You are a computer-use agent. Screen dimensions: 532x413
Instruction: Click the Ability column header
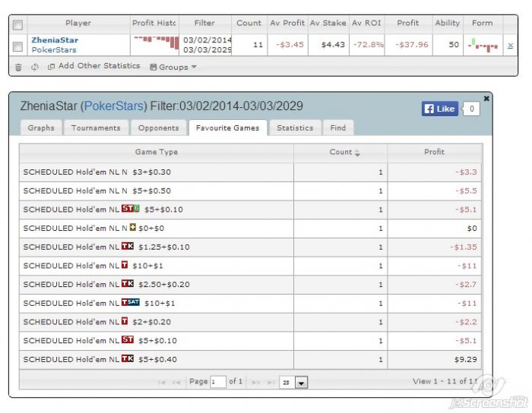coord(447,23)
